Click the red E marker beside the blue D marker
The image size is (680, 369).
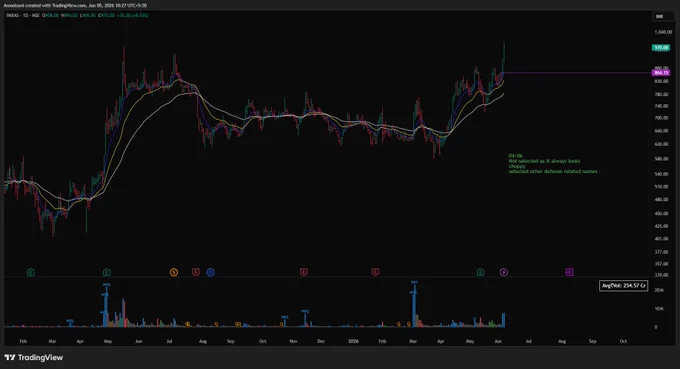196,272
